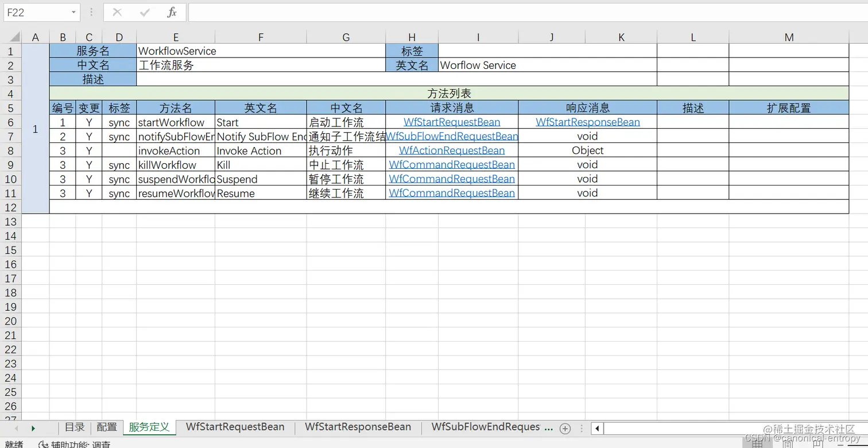Switch to the 目录 sheet tab
868x448 pixels.
pos(75,427)
